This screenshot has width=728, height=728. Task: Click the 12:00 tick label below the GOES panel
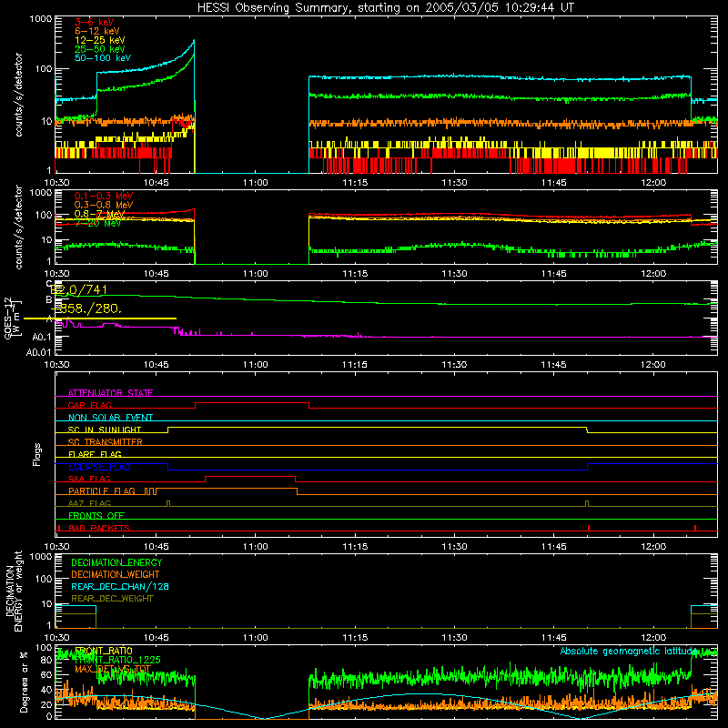(x=652, y=365)
